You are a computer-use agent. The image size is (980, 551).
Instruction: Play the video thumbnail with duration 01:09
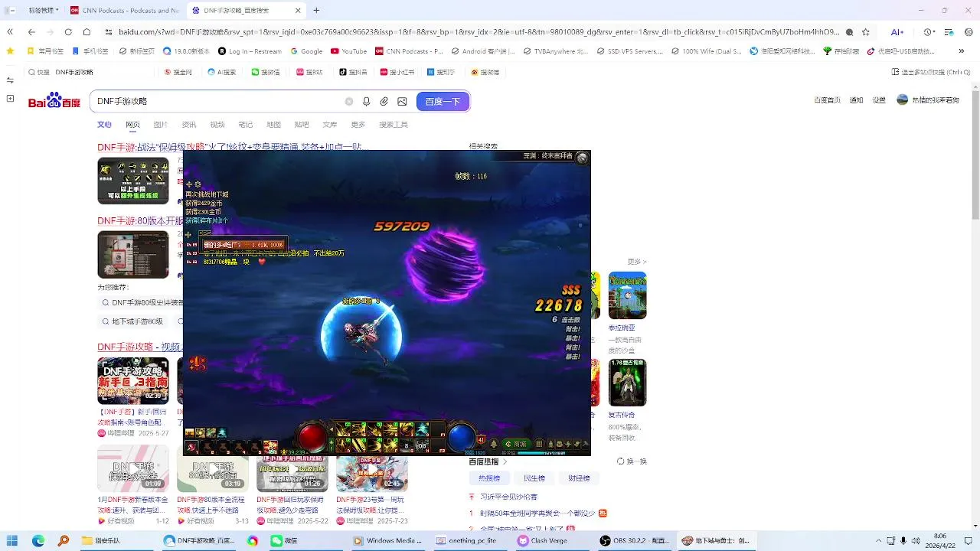click(133, 467)
